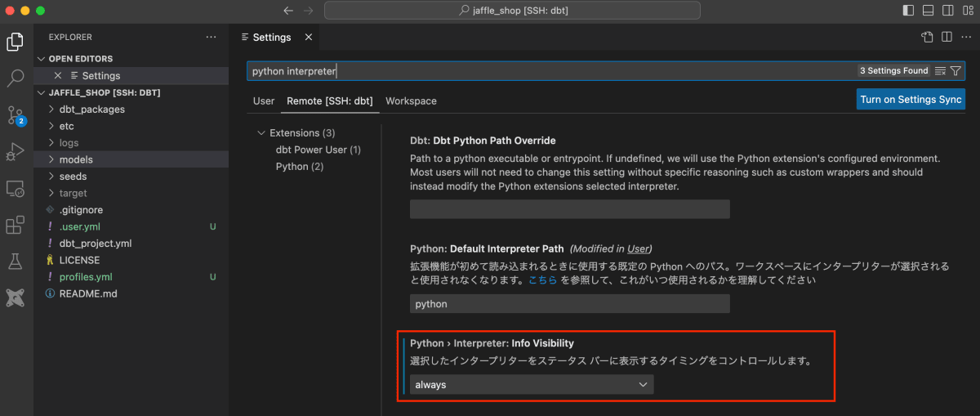Expand the dbt_packages folder
This screenshot has height=416, width=980.
tap(131, 109)
